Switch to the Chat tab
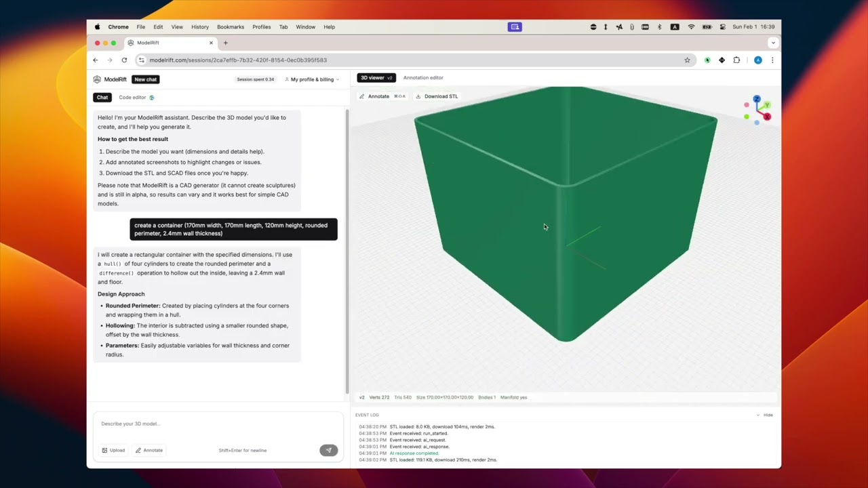The width and height of the screenshot is (868, 488). 102,98
